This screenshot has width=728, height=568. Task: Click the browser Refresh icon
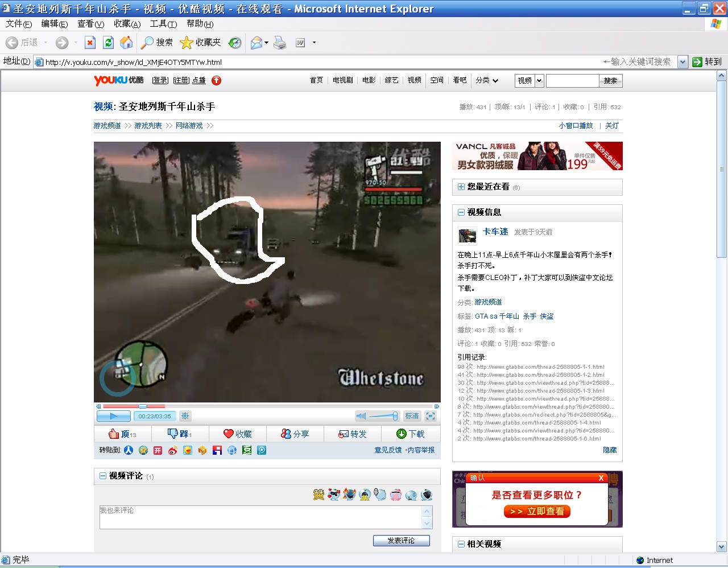108,43
